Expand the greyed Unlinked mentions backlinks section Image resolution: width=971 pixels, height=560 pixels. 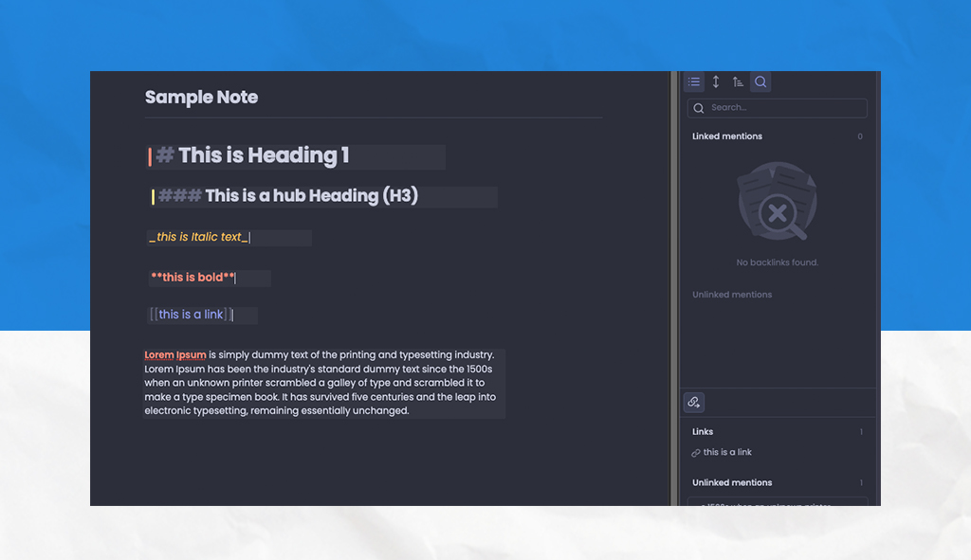tap(732, 295)
